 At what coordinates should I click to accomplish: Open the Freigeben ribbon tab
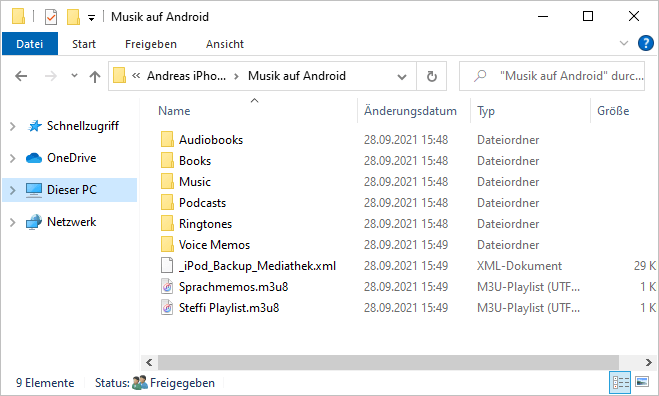coord(151,44)
